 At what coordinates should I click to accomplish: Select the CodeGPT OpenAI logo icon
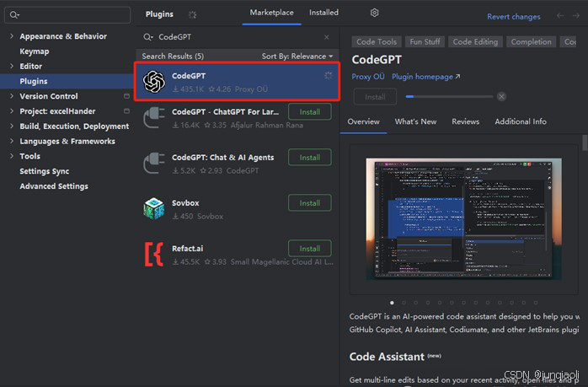tap(154, 82)
